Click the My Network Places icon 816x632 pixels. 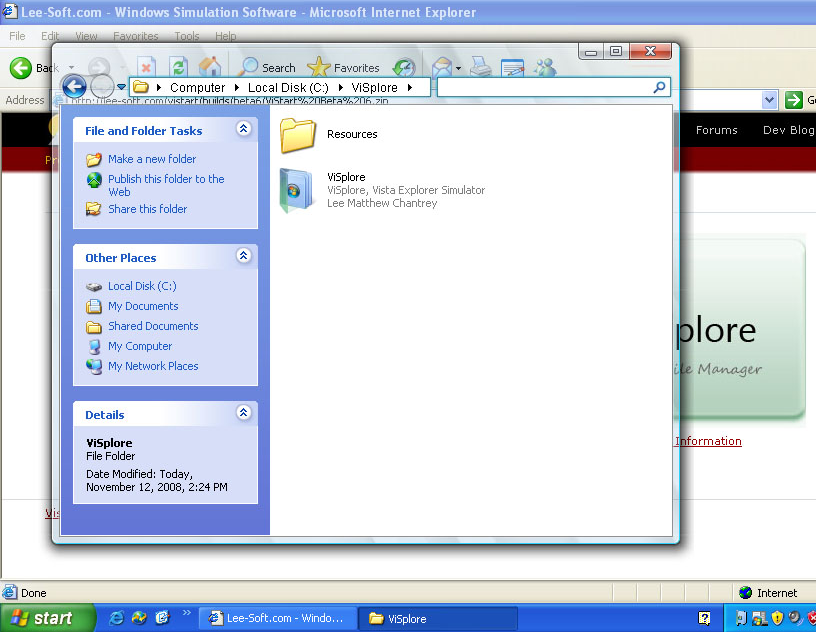click(94, 366)
